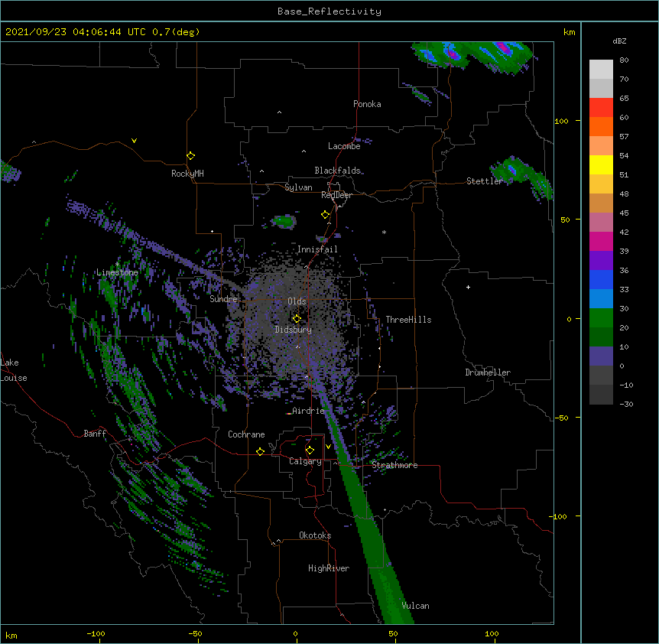659x644 pixels.
Task: Click the dBZ legend heading
Action: pos(619,41)
